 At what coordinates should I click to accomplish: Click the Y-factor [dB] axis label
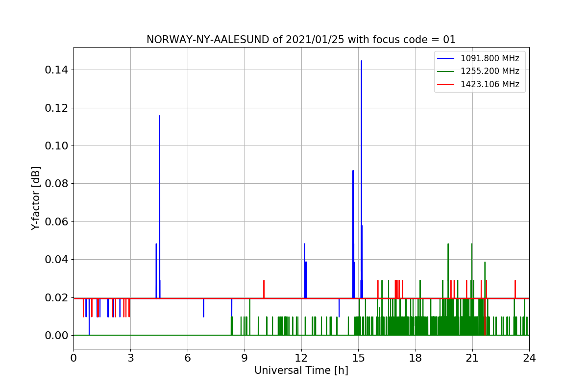pyautogui.click(x=36, y=198)
